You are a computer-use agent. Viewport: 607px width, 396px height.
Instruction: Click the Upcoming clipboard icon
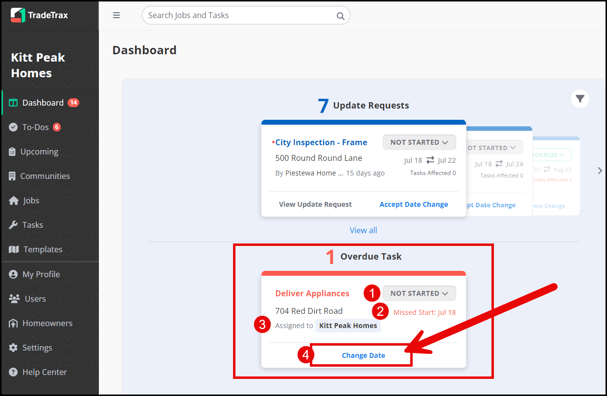pos(12,152)
